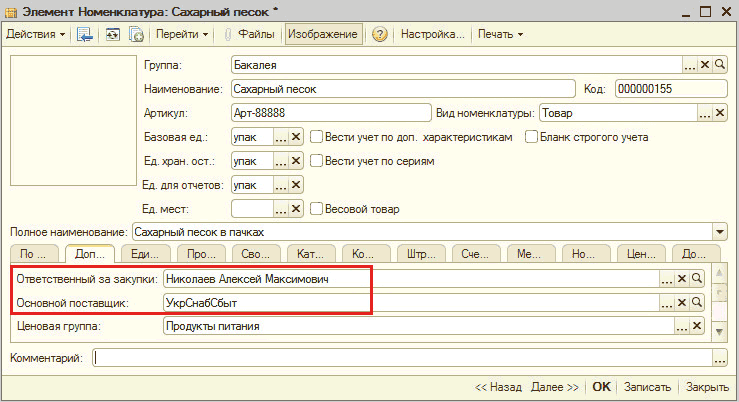
Task: Open the Группа value with magnifier icon
Action: [x=720, y=65]
